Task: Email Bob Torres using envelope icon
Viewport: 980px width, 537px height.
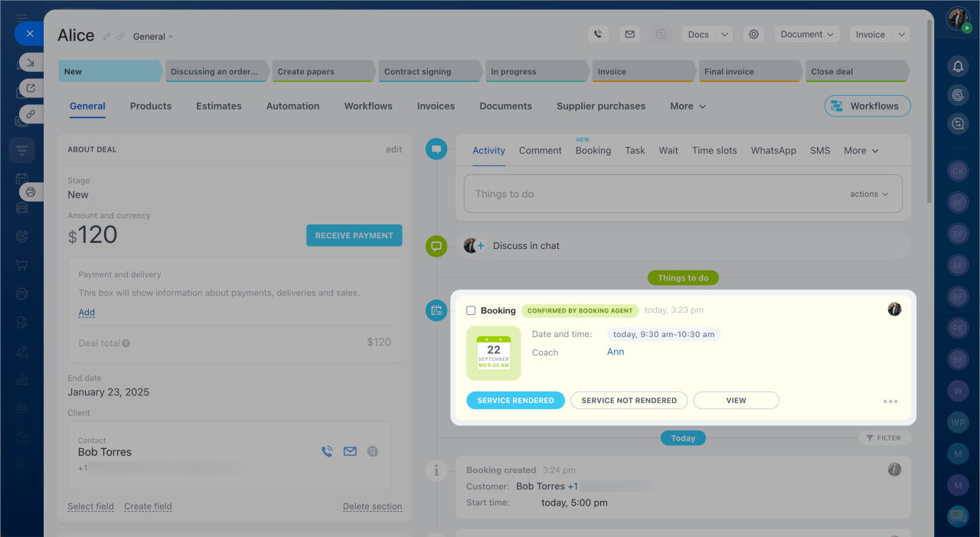Action: [350, 452]
